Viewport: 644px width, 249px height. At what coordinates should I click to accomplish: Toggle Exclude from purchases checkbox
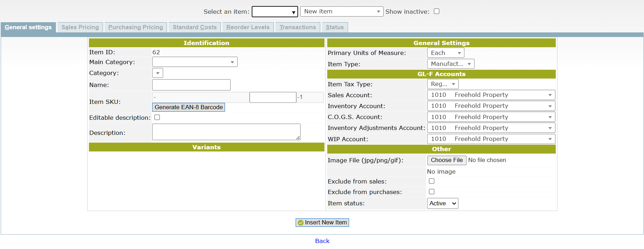432,192
